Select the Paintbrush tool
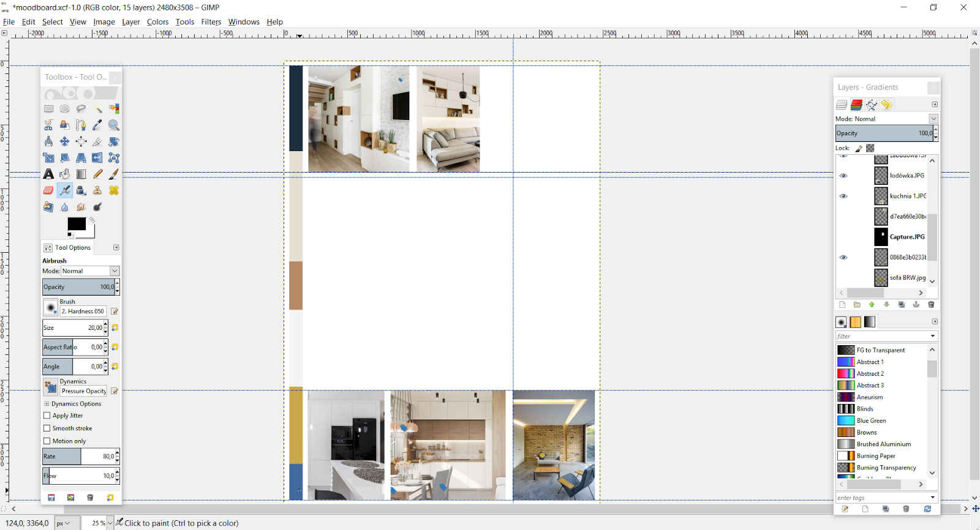Image resolution: width=980 pixels, height=530 pixels. coord(114,174)
